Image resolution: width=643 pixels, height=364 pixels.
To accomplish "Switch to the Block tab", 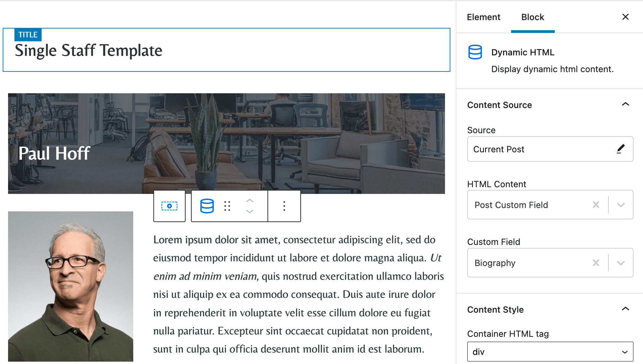I will tap(532, 17).
